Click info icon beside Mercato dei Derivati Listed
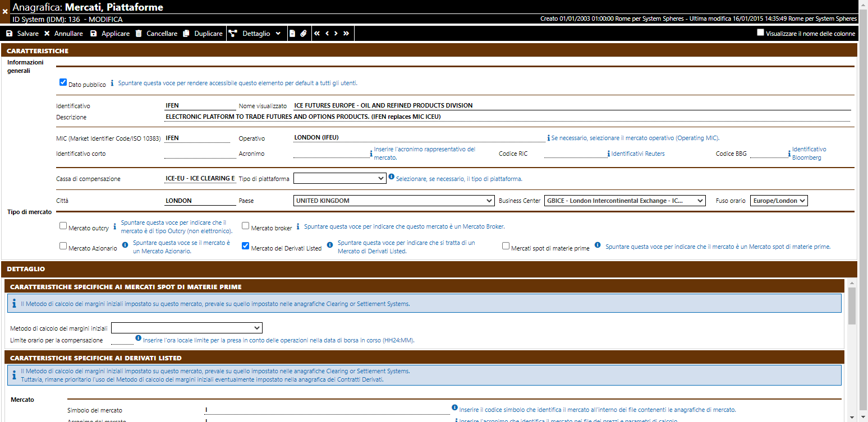 pos(330,245)
